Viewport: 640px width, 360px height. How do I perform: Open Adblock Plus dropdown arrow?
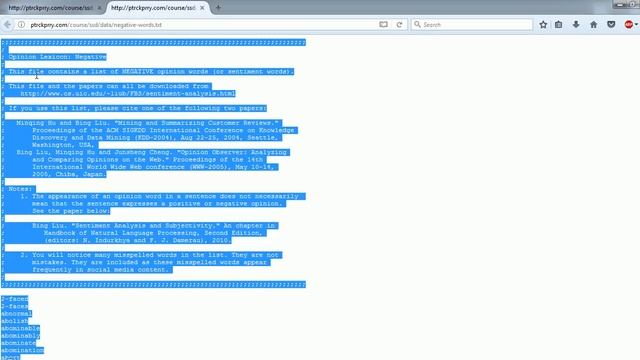tap(636, 24)
